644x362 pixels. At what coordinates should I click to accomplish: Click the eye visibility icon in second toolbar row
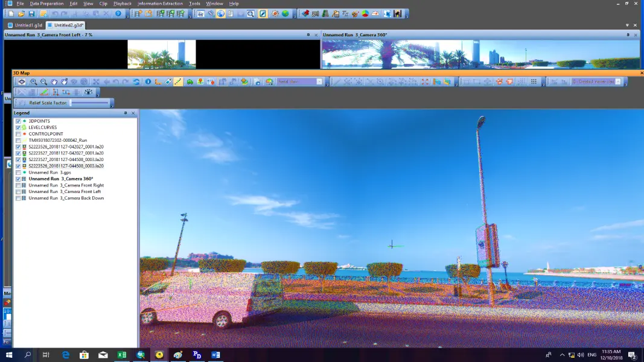(89, 92)
